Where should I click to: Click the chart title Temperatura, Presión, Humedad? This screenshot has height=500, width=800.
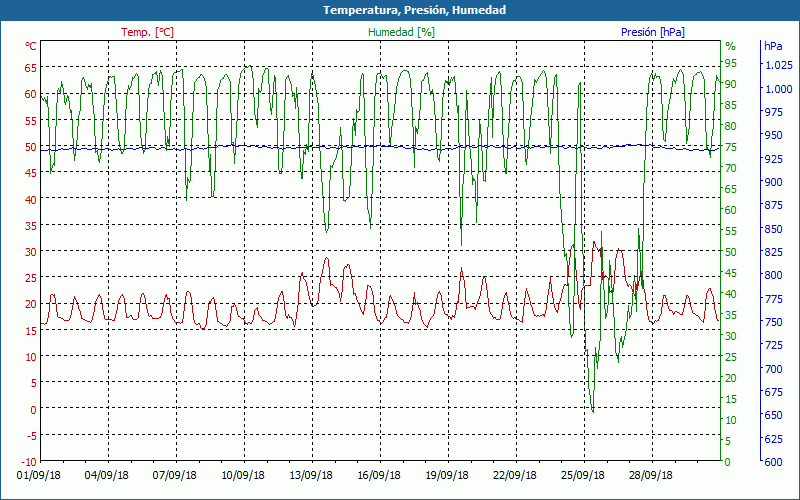coord(414,10)
